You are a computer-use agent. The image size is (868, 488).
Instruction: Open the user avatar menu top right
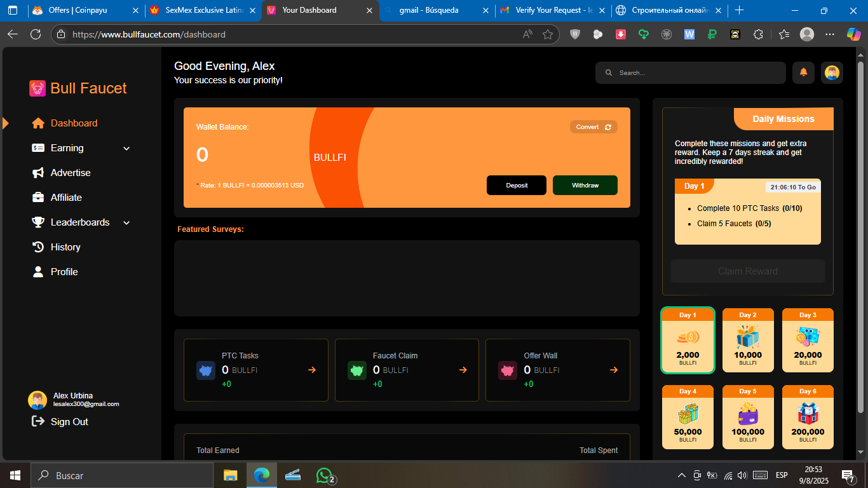pyautogui.click(x=832, y=72)
